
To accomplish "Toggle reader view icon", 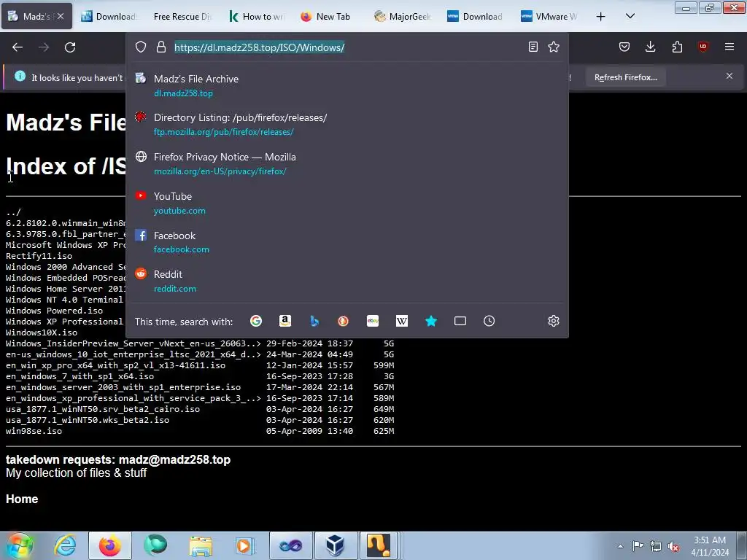I will point(533,47).
